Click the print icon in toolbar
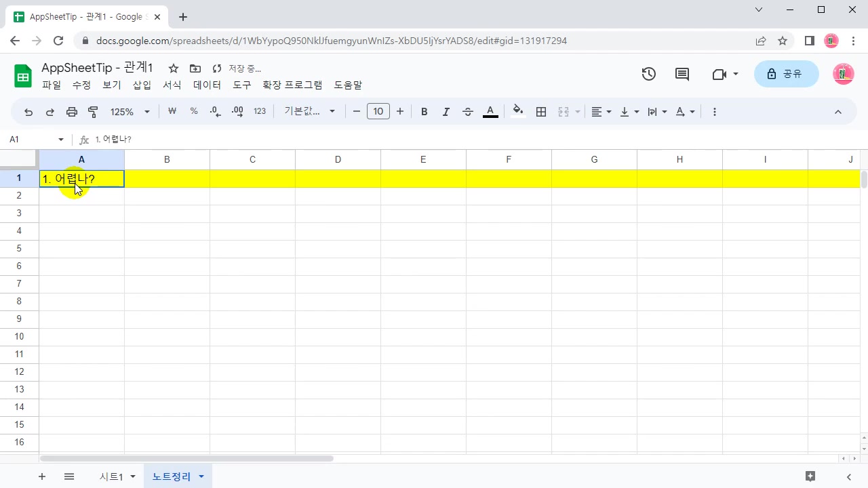 point(72,112)
